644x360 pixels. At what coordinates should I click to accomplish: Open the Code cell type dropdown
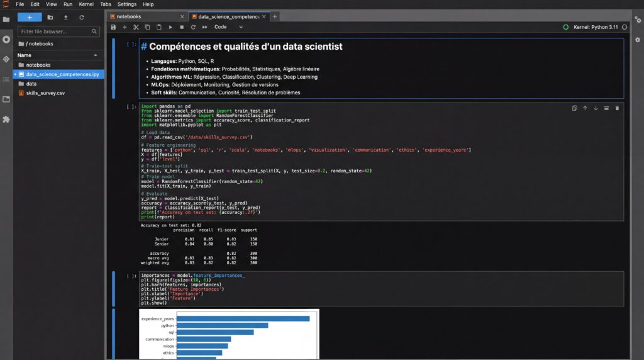[228, 27]
